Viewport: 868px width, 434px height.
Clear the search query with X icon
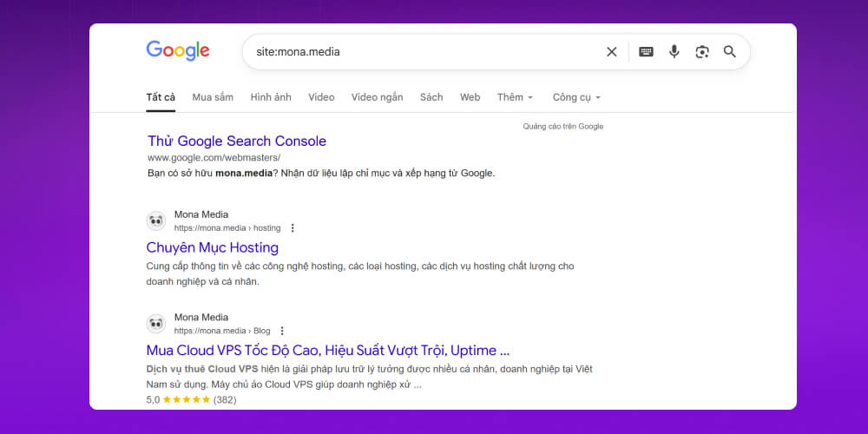612,52
